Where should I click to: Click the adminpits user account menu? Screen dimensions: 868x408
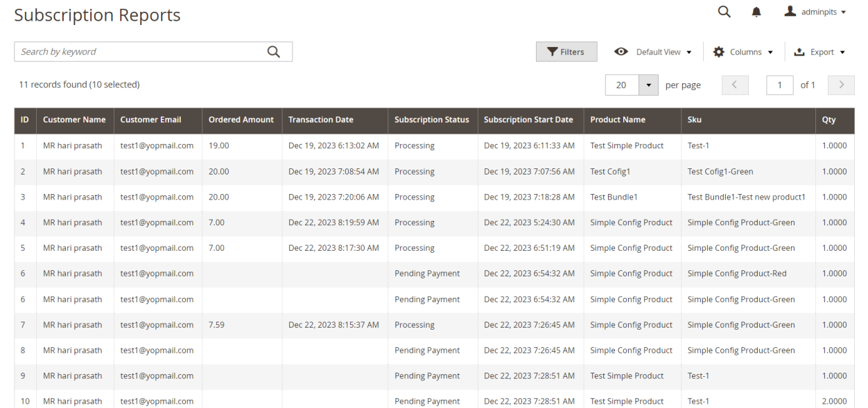[x=815, y=12]
